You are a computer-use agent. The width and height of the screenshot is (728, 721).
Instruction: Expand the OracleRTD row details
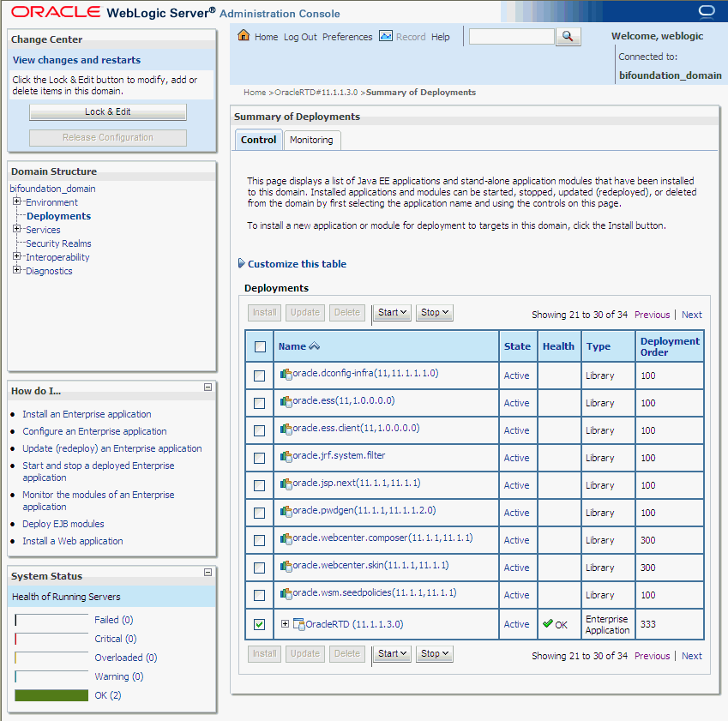[x=284, y=624]
